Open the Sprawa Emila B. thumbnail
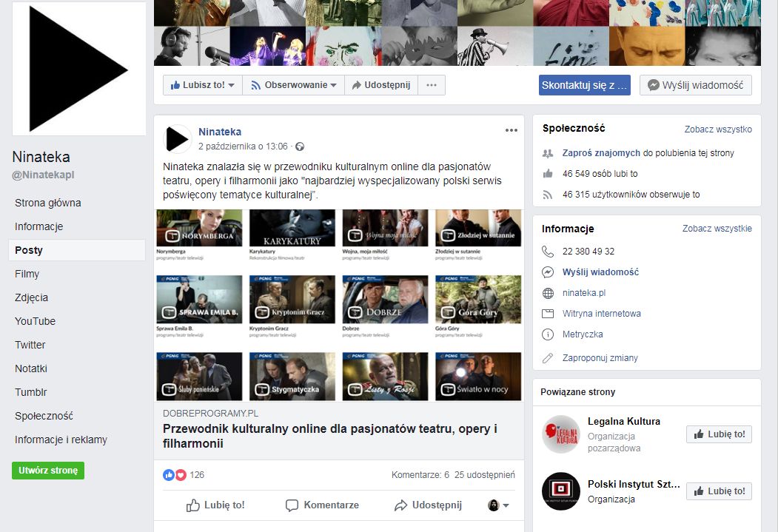This screenshot has height=532, width=778. click(199, 300)
